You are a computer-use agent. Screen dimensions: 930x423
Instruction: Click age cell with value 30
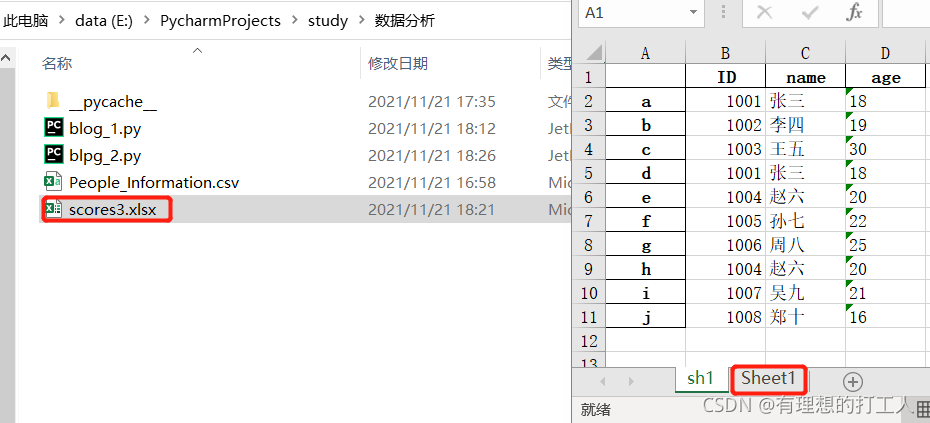point(886,149)
